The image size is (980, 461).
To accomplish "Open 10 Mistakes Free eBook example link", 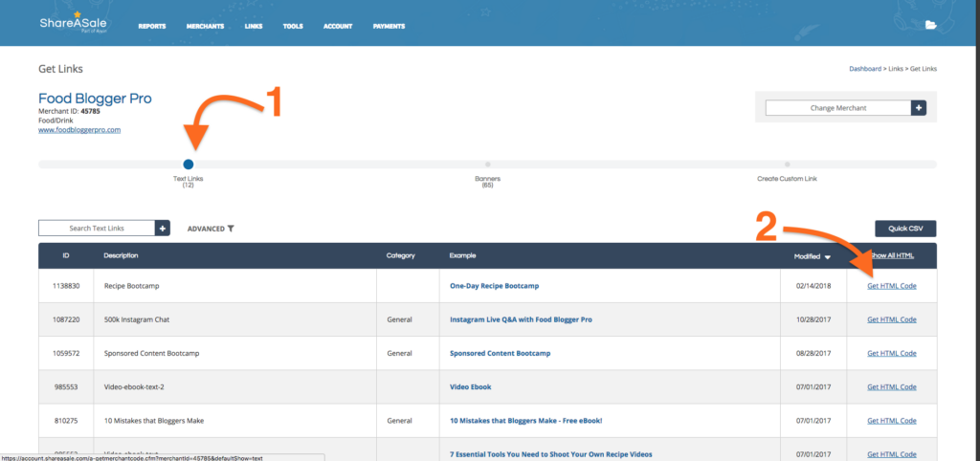I will click(526, 421).
